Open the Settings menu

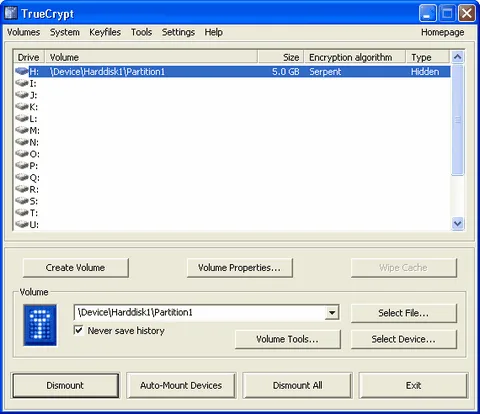point(178,32)
